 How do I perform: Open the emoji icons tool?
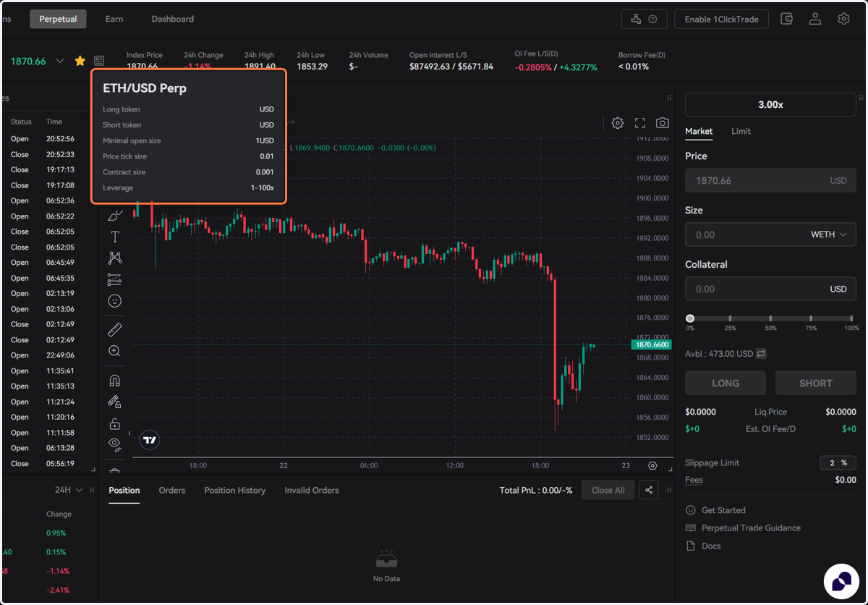point(115,301)
